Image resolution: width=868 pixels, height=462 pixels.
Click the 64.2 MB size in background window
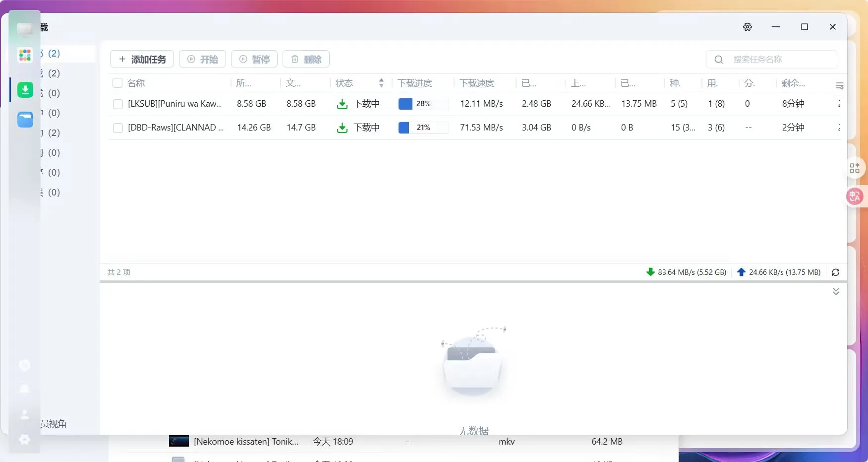[x=607, y=441]
